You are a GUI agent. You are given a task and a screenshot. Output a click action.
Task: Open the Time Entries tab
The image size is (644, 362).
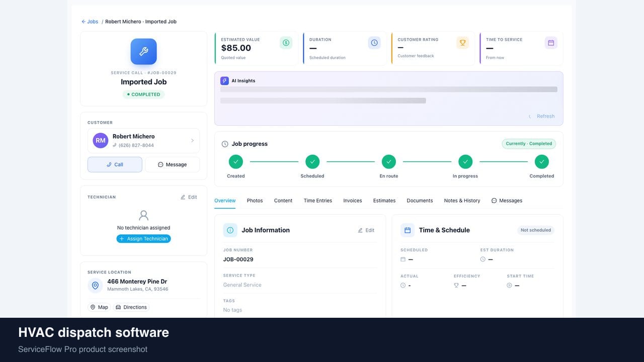(318, 201)
